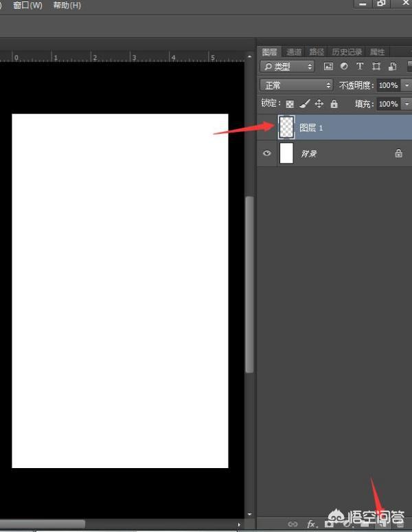Select the 图层 1 layer thumbnail
This screenshot has height=532, width=412.
[x=286, y=128]
